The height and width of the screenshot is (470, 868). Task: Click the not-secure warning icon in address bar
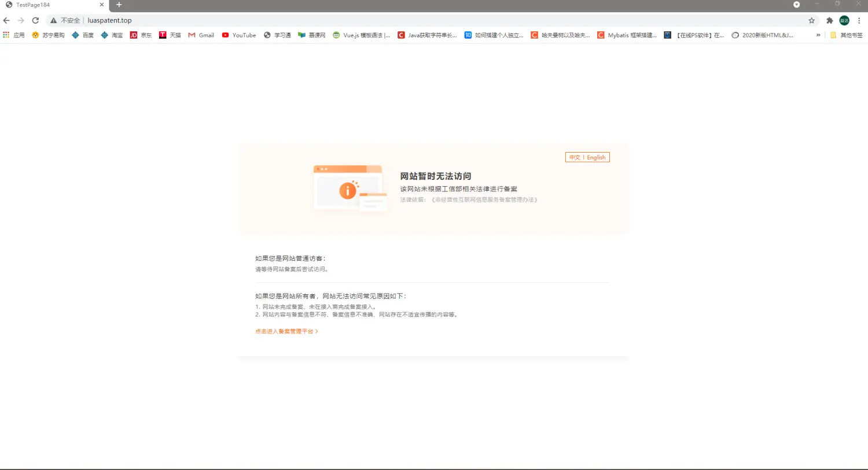pos(53,20)
